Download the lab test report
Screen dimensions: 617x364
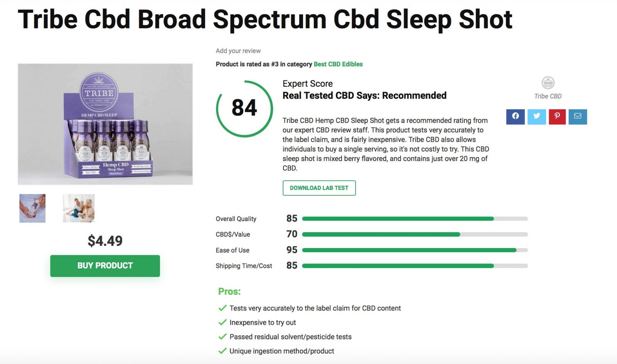tap(319, 188)
